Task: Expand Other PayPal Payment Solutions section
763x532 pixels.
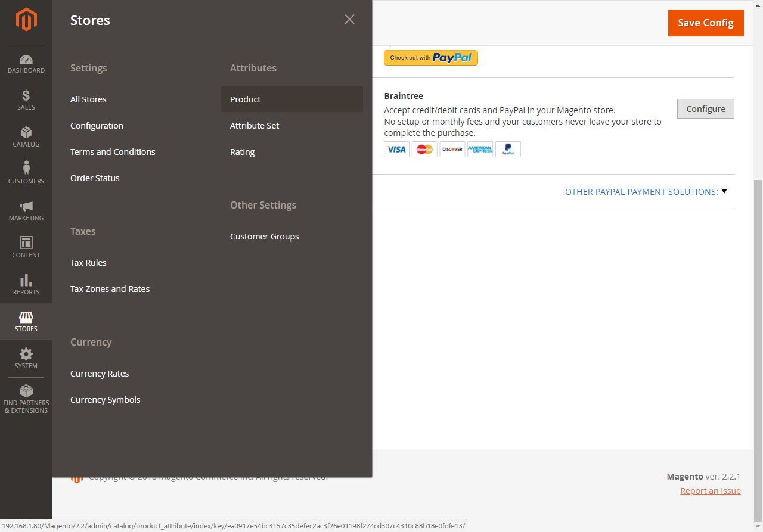Action: point(646,192)
